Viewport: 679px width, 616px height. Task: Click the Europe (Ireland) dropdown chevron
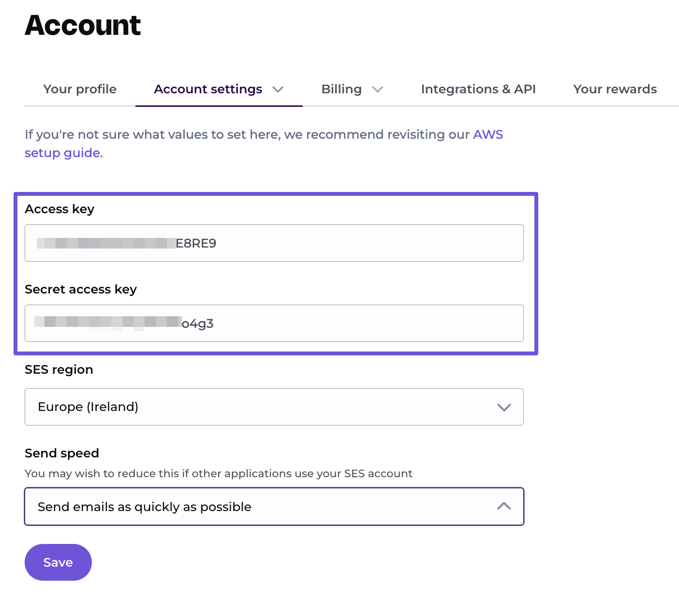click(504, 408)
